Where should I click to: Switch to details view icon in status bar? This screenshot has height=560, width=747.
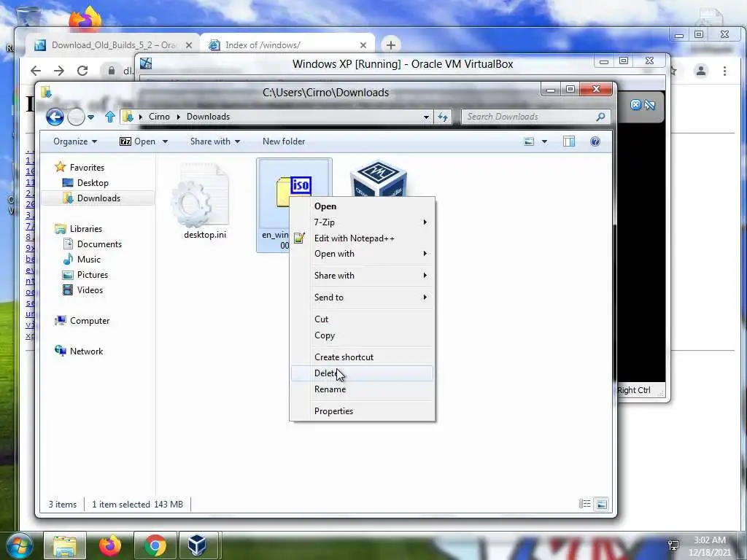coord(584,504)
